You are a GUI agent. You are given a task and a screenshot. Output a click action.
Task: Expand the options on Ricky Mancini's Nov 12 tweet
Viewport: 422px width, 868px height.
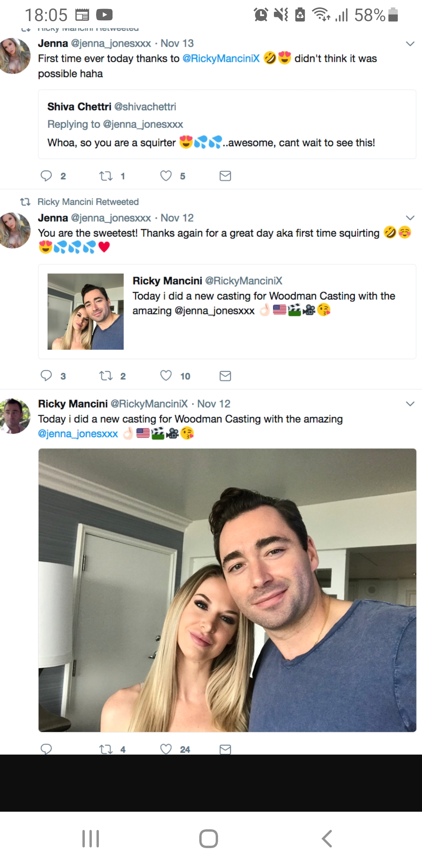[410, 404]
